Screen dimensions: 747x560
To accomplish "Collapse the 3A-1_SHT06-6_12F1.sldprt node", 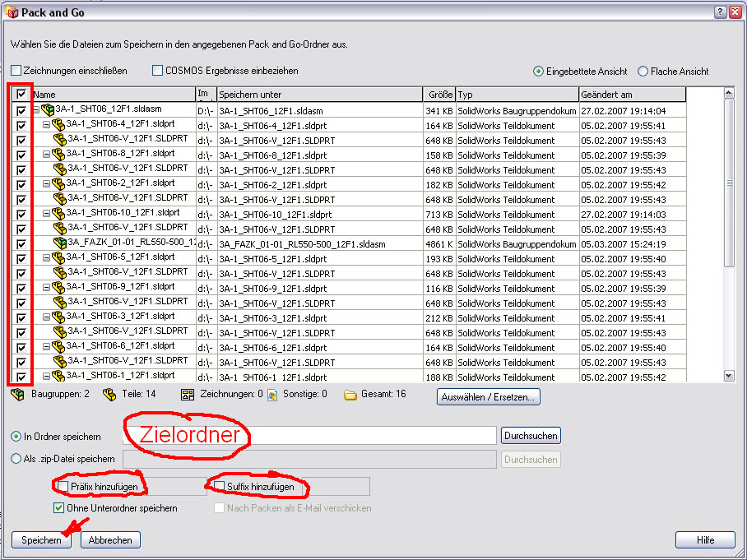I will coord(46,347).
